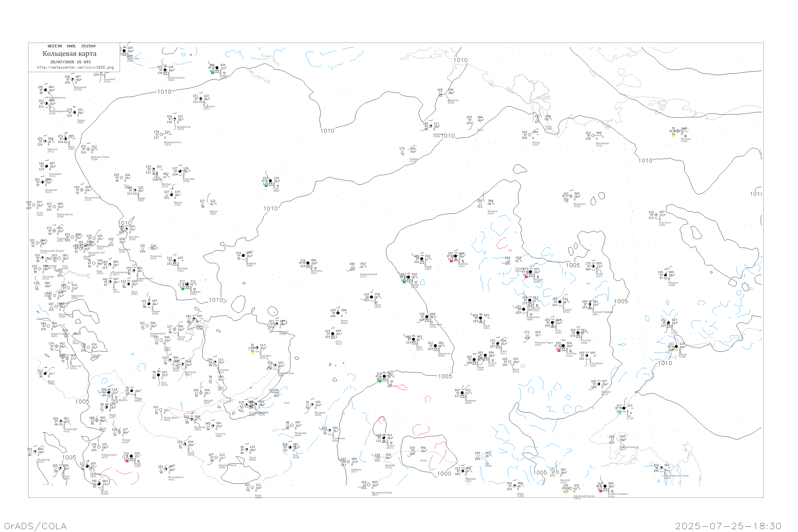Image resolution: width=798 pixels, height=532 pixels.
Task: Click the station circle at Могоча
Action: point(384,438)
